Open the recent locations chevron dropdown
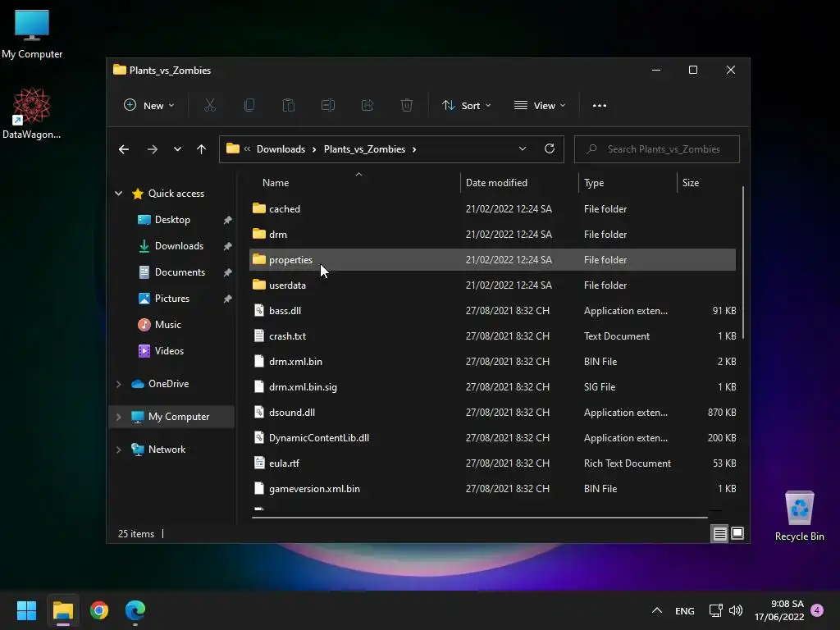This screenshot has width=840, height=630. tap(177, 149)
